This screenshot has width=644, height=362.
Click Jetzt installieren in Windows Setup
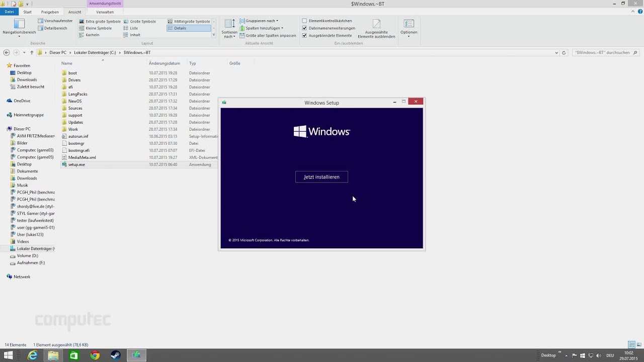click(321, 177)
